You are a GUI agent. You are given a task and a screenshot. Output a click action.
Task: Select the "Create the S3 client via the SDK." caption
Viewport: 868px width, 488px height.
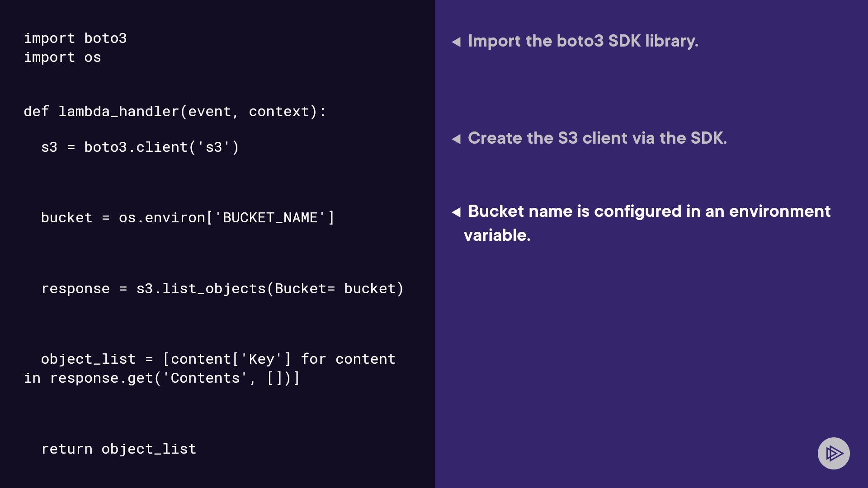[597, 138]
